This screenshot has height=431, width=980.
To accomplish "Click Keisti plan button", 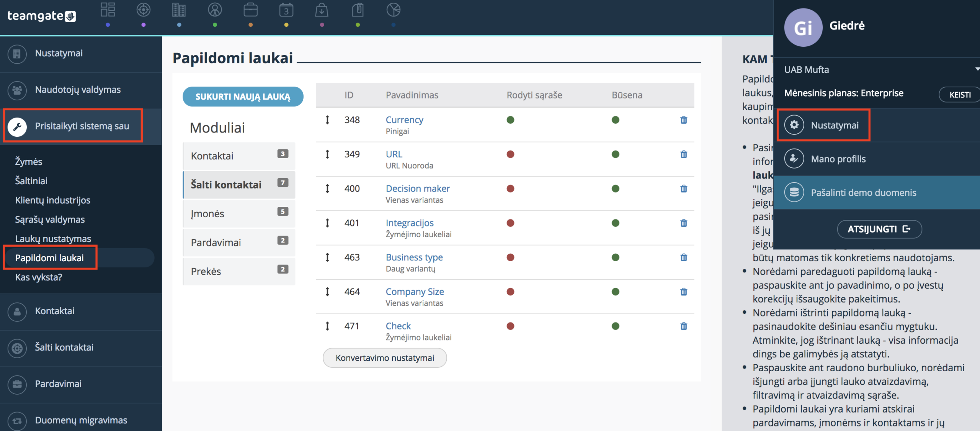I will click(960, 95).
